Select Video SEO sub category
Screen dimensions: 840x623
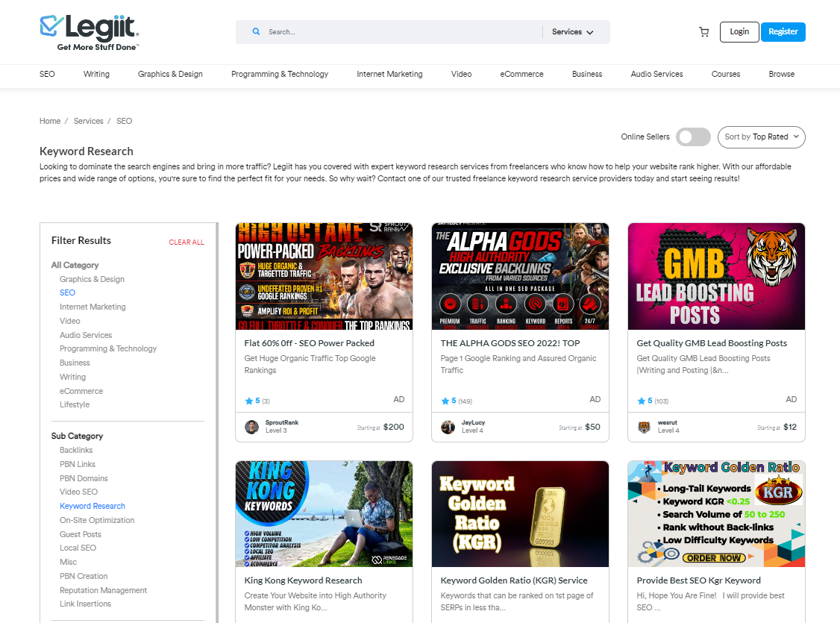coord(79,492)
